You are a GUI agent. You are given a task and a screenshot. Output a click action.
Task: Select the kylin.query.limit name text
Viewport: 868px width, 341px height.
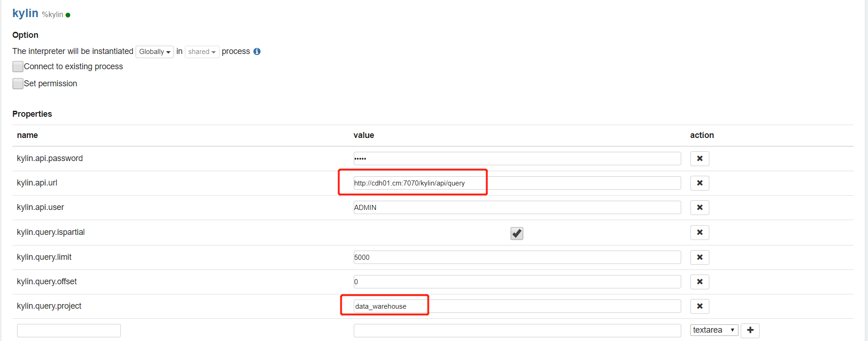click(x=44, y=257)
